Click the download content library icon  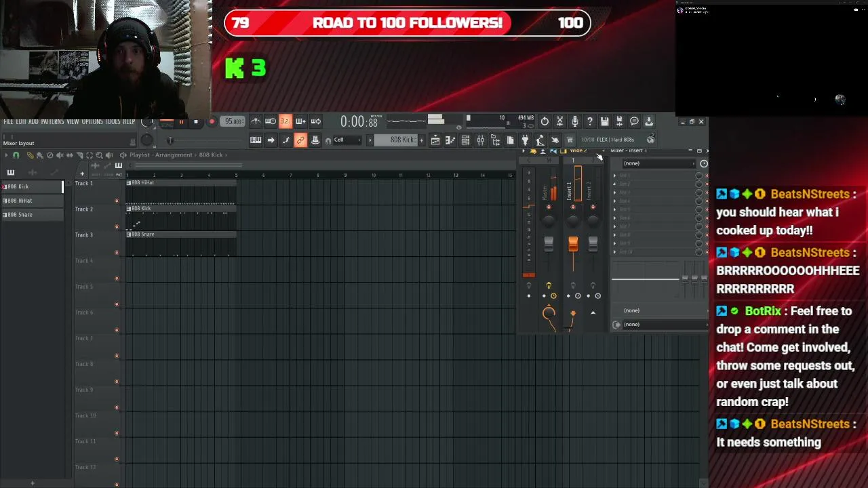tap(649, 121)
